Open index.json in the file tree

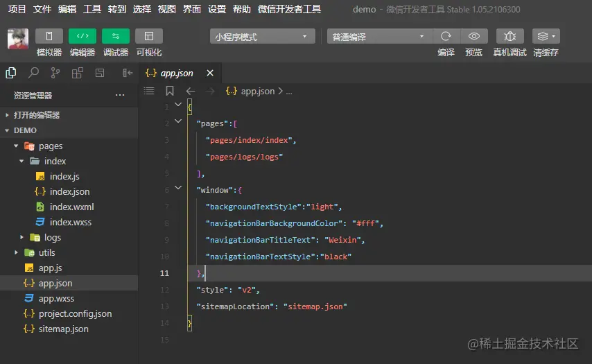(69, 191)
